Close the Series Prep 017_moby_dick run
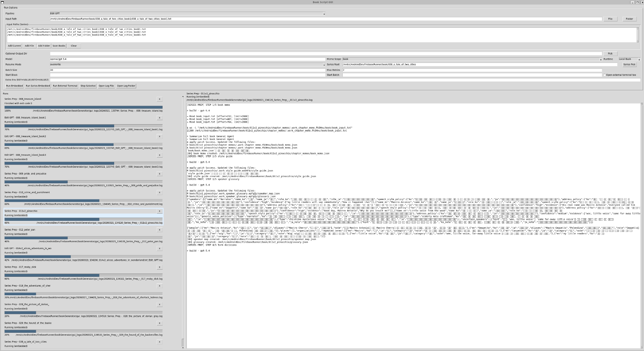The height and width of the screenshot is (351, 644). tap(159, 267)
